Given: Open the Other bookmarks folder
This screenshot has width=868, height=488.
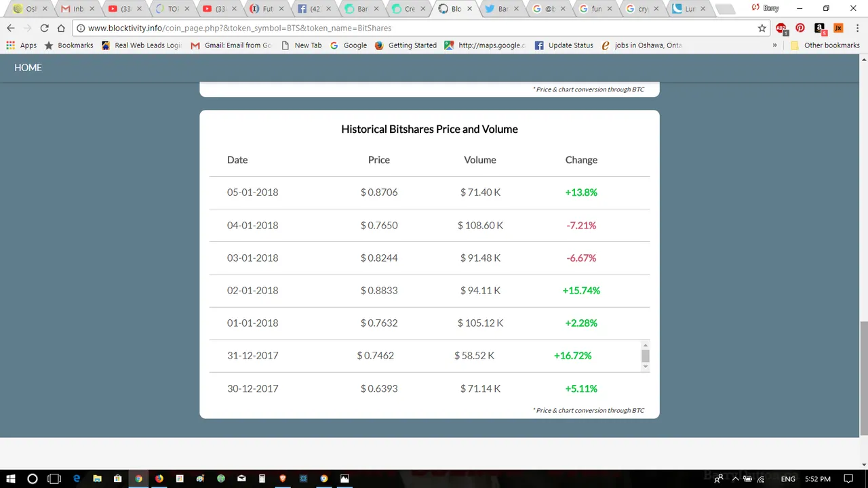Looking at the screenshot, I should pos(825,45).
